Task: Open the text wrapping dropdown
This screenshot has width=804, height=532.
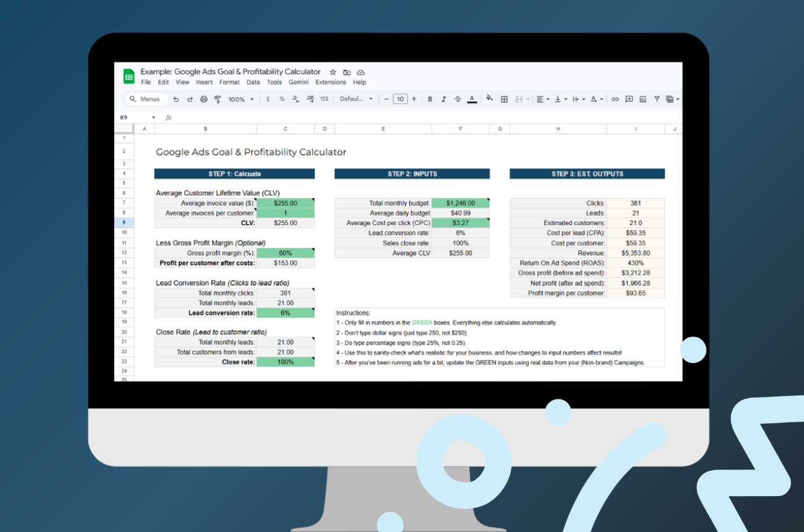Action: (578, 99)
